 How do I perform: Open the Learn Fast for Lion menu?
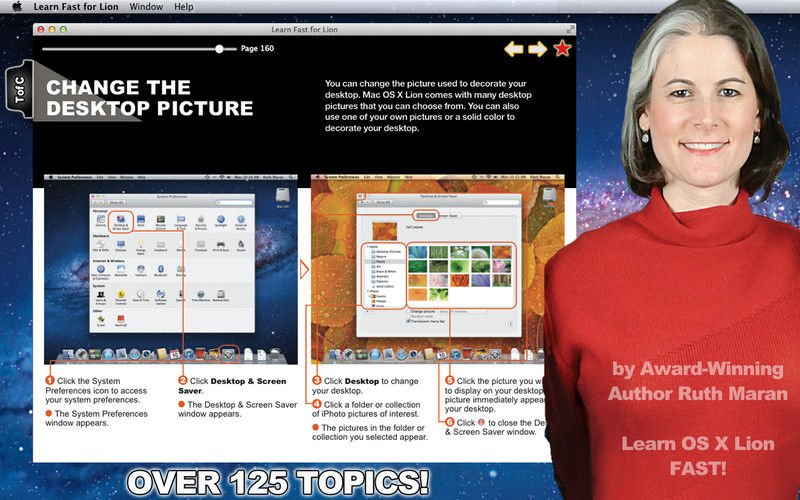click(x=76, y=7)
